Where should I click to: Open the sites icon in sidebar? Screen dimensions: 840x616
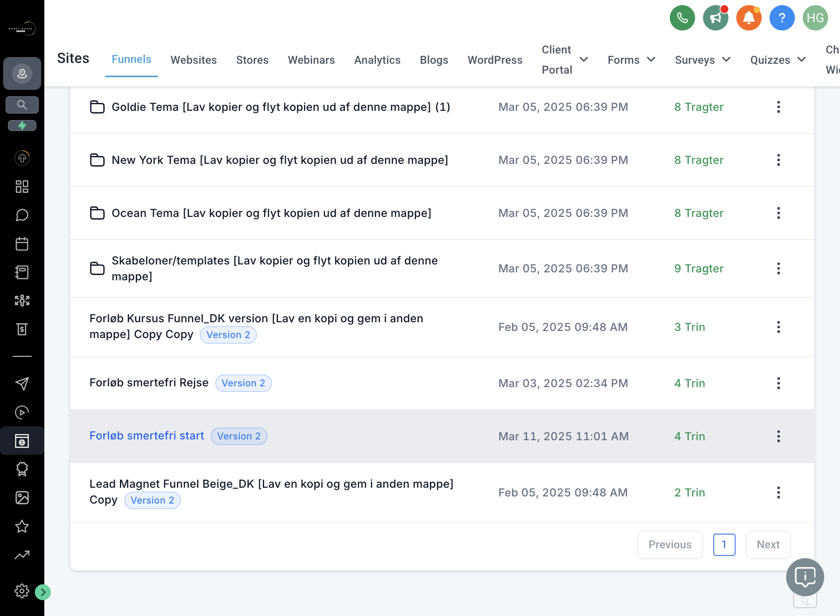click(22, 441)
